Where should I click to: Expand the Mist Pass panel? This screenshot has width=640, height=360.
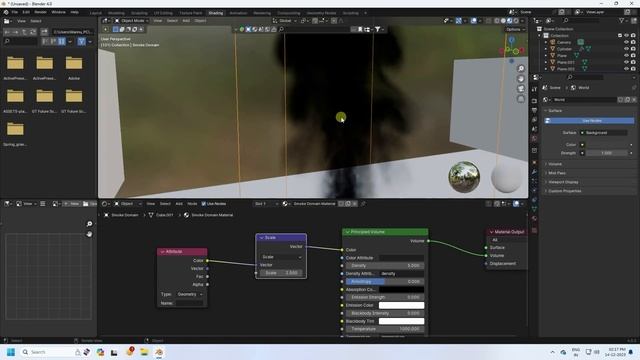pyautogui.click(x=557, y=173)
